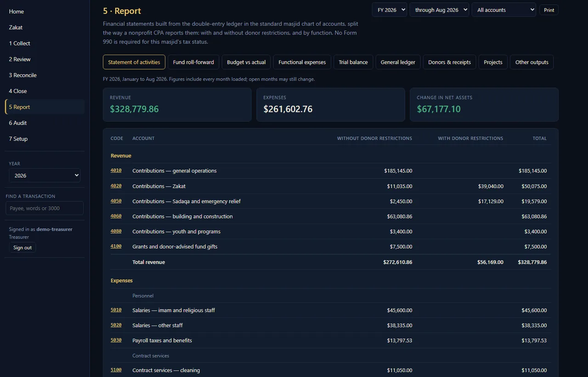Click the Without Donor Restrictions column header
The height and width of the screenshot is (377, 588).
click(374, 138)
